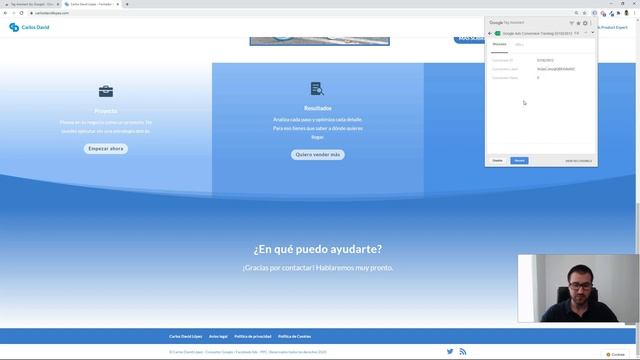Click the green Google Ads tag icon
This screenshot has height=360, width=640.
pos(498,33)
